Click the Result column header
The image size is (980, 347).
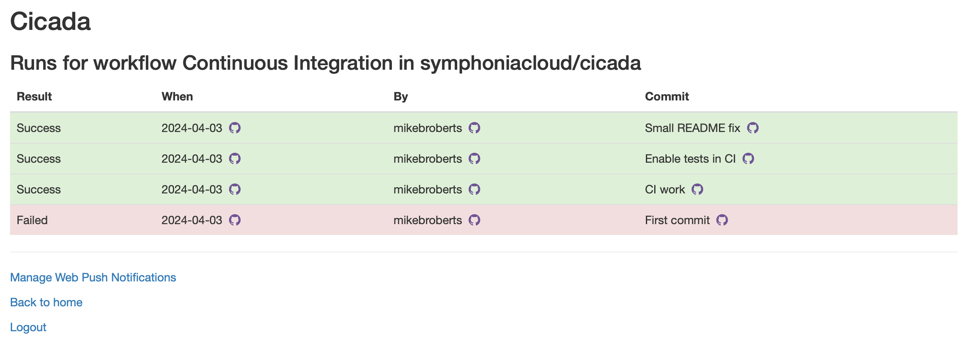click(x=34, y=96)
